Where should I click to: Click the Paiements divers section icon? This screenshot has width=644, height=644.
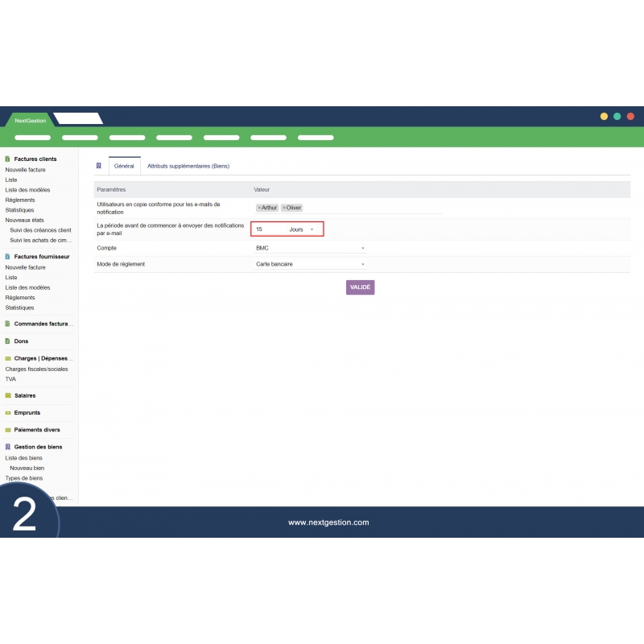7,429
